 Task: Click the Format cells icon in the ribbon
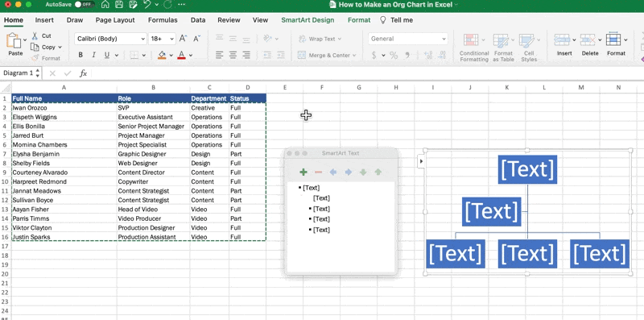[613, 39]
